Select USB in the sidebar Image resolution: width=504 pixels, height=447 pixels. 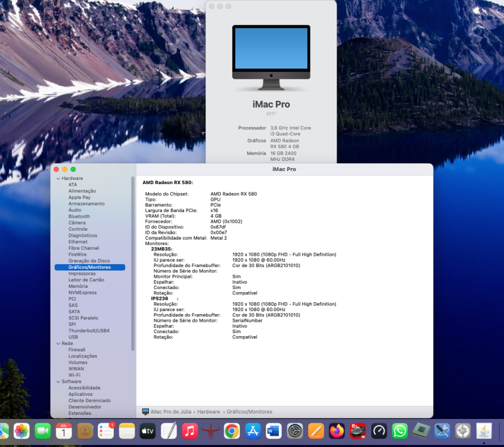(73, 337)
